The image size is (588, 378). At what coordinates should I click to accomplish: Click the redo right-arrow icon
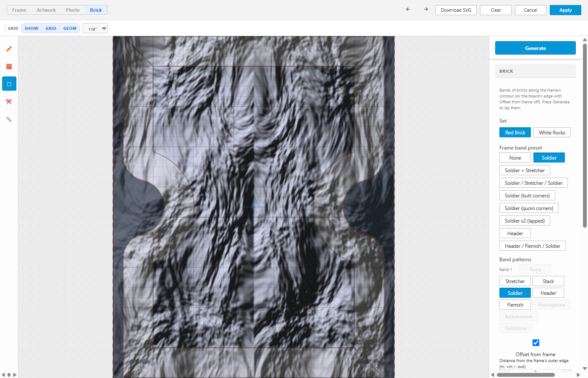click(x=426, y=9)
